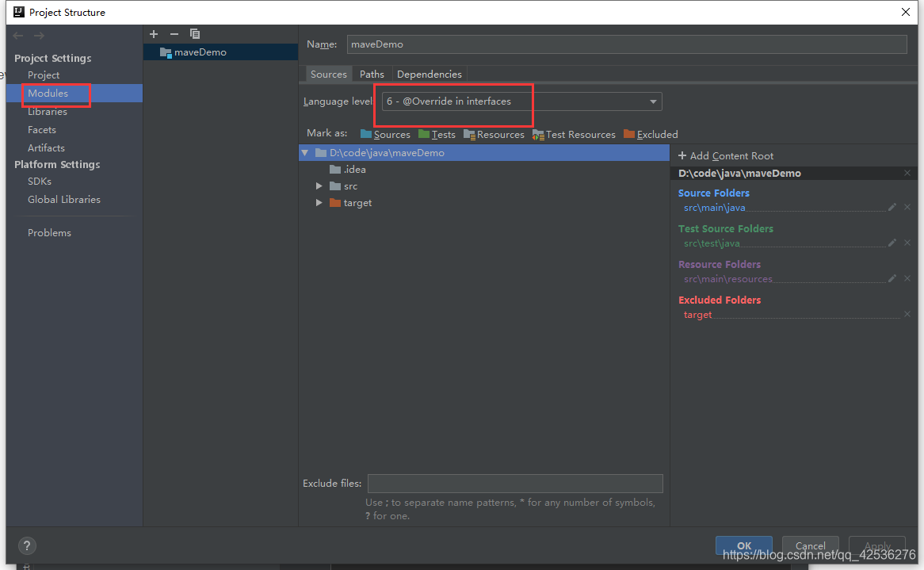Remove target from Excluded Folders
Screen dimensions: 924x570
907,314
